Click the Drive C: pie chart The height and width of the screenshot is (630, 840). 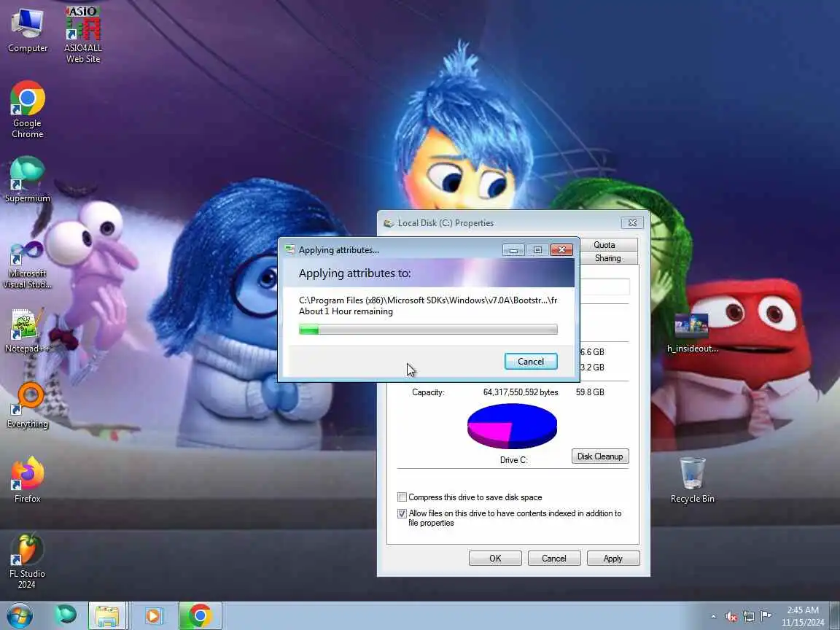pos(512,426)
